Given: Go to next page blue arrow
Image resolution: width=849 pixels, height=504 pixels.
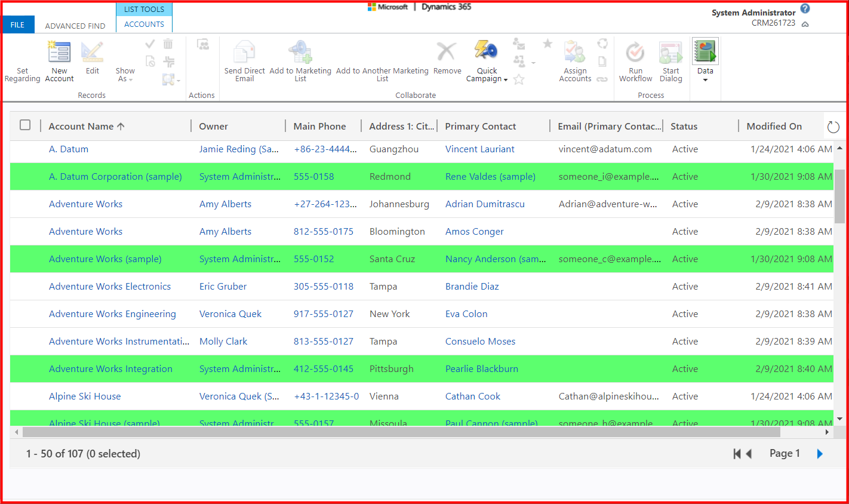Looking at the screenshot, I should pos(820,454).
